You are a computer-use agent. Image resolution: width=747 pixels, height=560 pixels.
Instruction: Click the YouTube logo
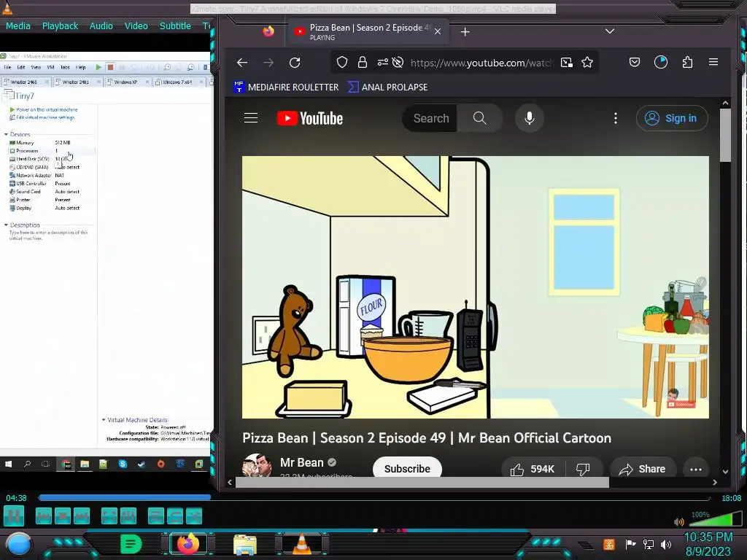coord(310,118)
